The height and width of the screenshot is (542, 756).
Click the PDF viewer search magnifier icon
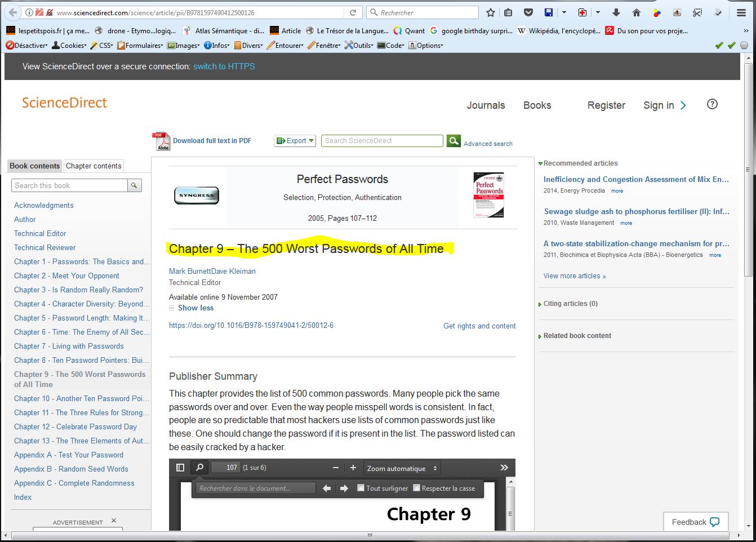(x=199, y=468)
